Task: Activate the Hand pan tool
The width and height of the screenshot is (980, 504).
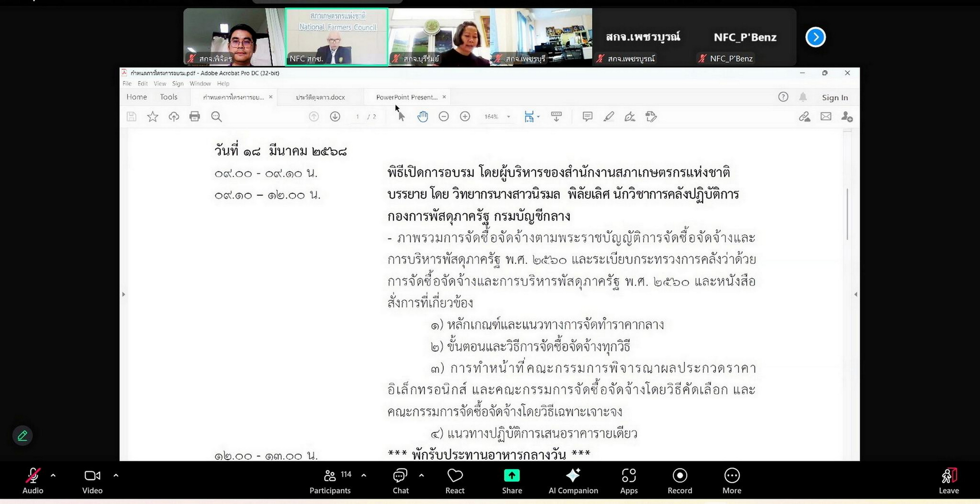Action: (422, 116)
